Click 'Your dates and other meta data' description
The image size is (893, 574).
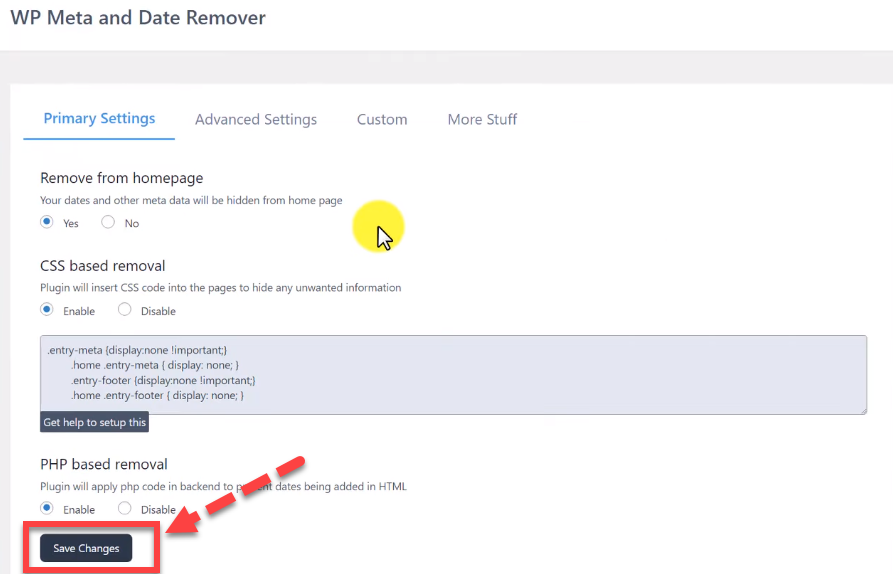tap(191, 200)
